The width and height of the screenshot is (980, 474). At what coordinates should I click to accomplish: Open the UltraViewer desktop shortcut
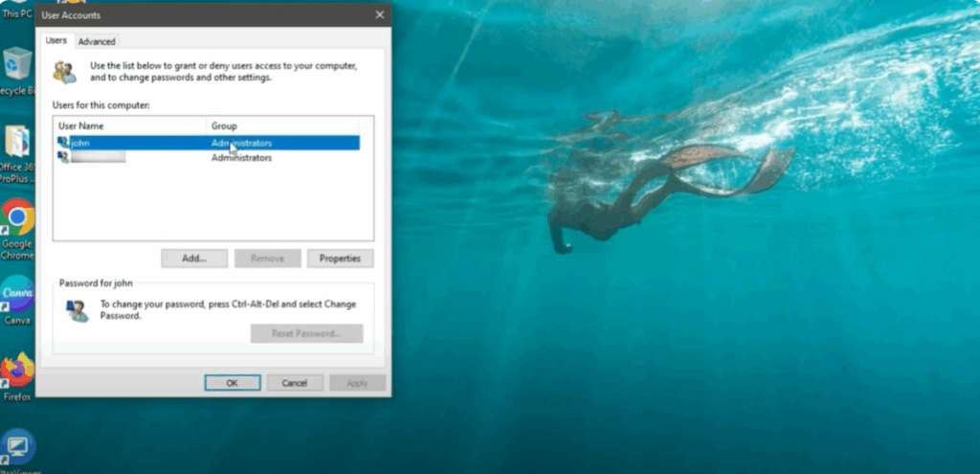point(16,447)
